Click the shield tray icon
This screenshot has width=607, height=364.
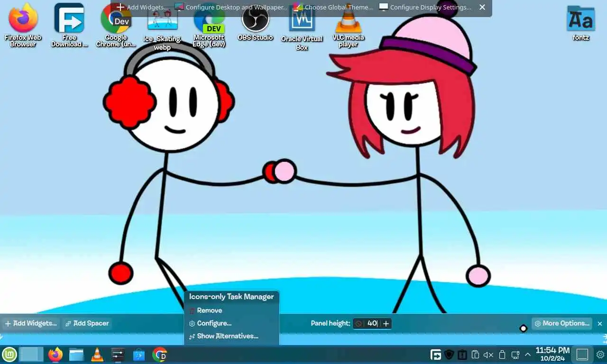click(x=449, y=355)
